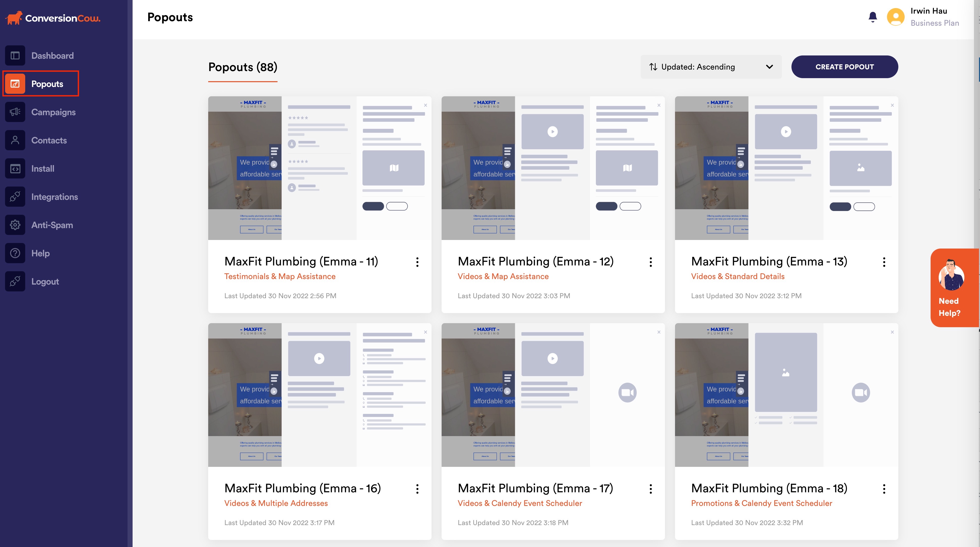Screen dimensions: 980x547
Task: Click the Help menu label
Action: coord(40,253)
